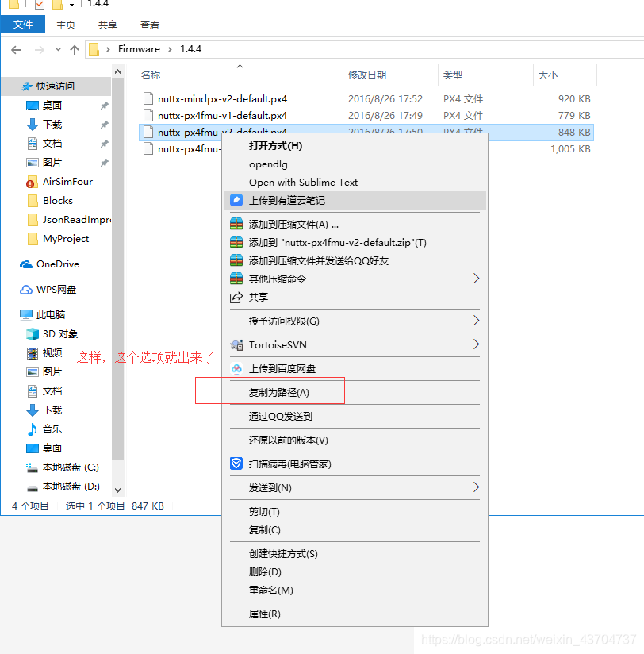Choose 创建快捷方式(S) entry
Image resolution: width=644 pixels, height=654 pixels.
point(355,554)
